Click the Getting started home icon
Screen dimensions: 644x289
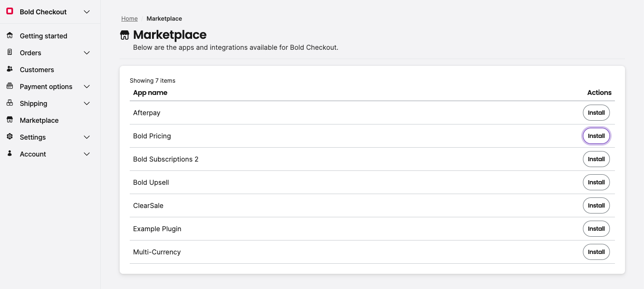(x=9, y=36)
